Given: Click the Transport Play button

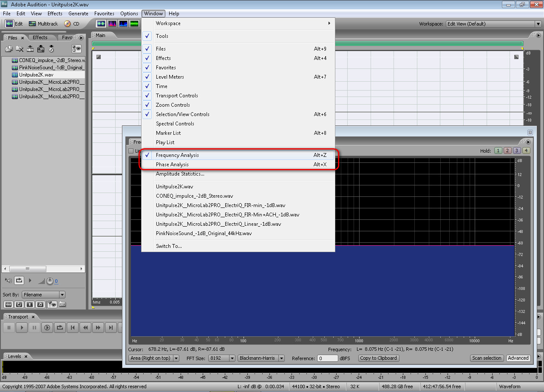Looking at the screenshot, I should [22, 327].
